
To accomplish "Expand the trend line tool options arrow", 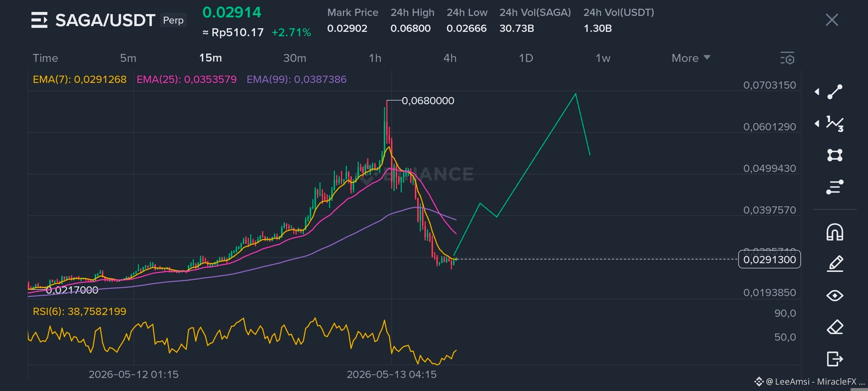I will click(x=817, y=92).
